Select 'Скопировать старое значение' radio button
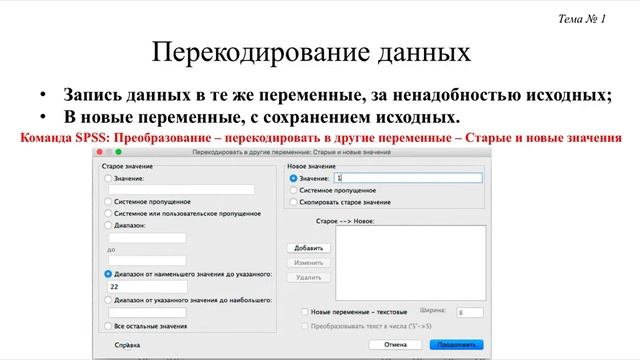The width and height of the screenshot is (640, 360). point(293,202)
